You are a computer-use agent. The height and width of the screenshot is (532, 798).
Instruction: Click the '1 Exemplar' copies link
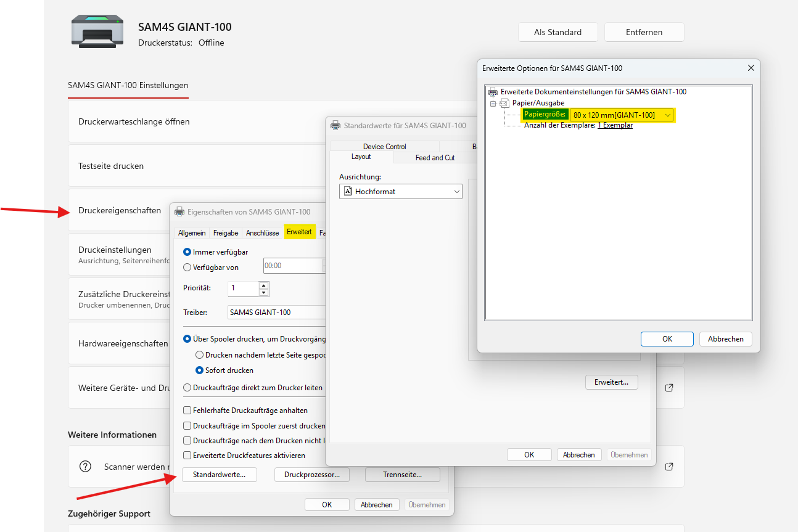pyautogui.click(x=615, y=125)
